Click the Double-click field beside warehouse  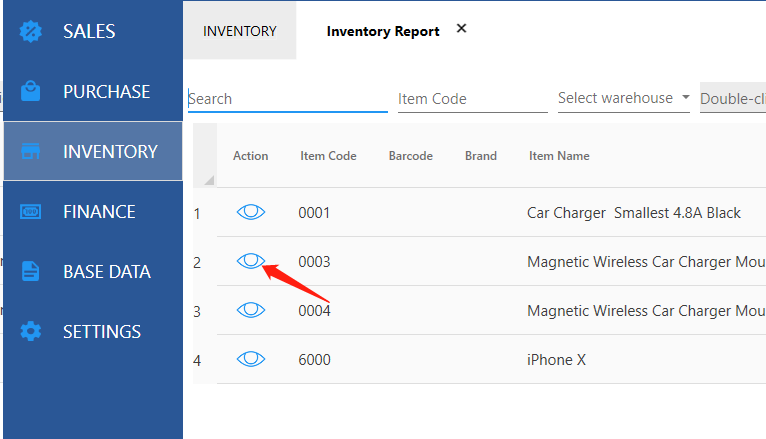pos(732,99)
